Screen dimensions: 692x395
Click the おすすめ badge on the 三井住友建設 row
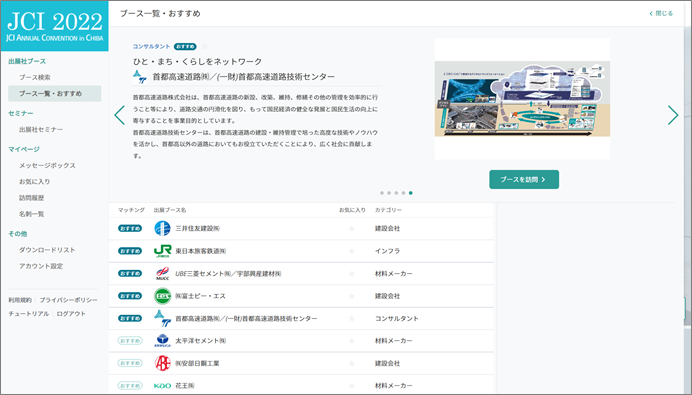point(130,229)
